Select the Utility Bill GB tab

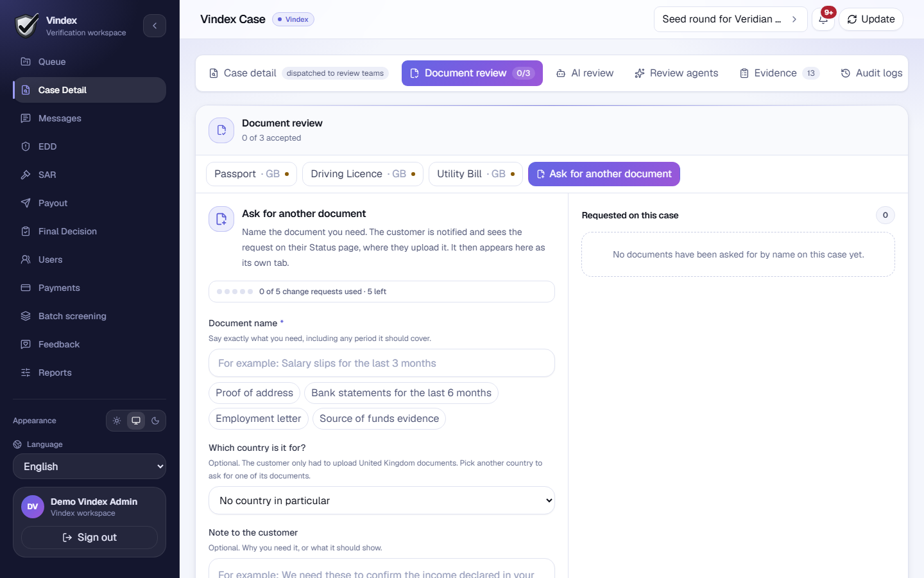475,174
